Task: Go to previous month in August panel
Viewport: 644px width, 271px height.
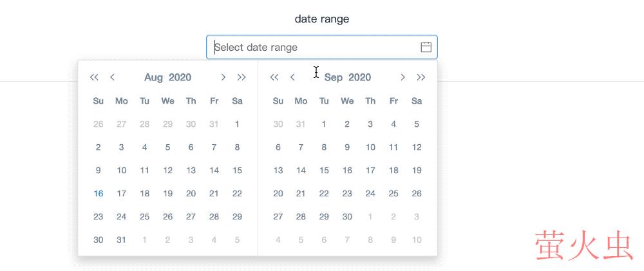Action: click(x=113, y=77)
